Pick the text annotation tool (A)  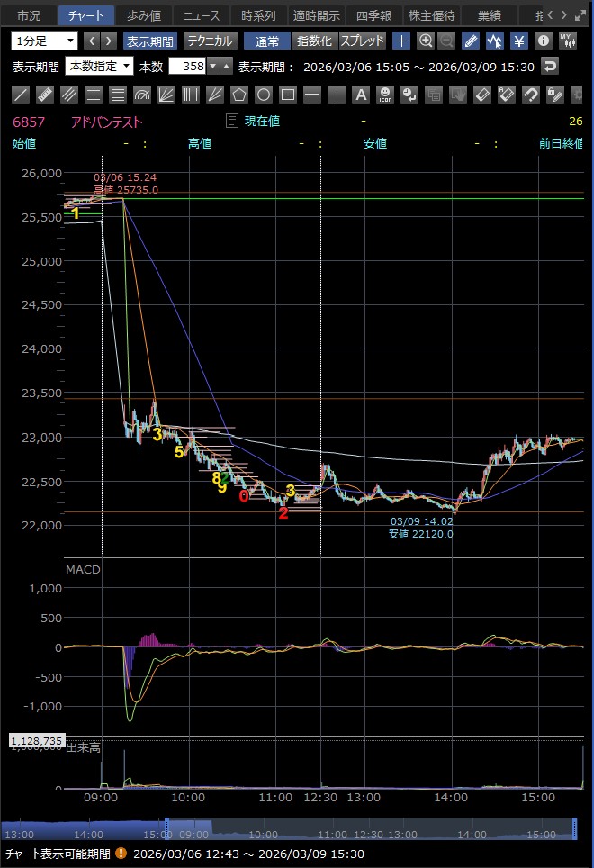coord(360,95)
